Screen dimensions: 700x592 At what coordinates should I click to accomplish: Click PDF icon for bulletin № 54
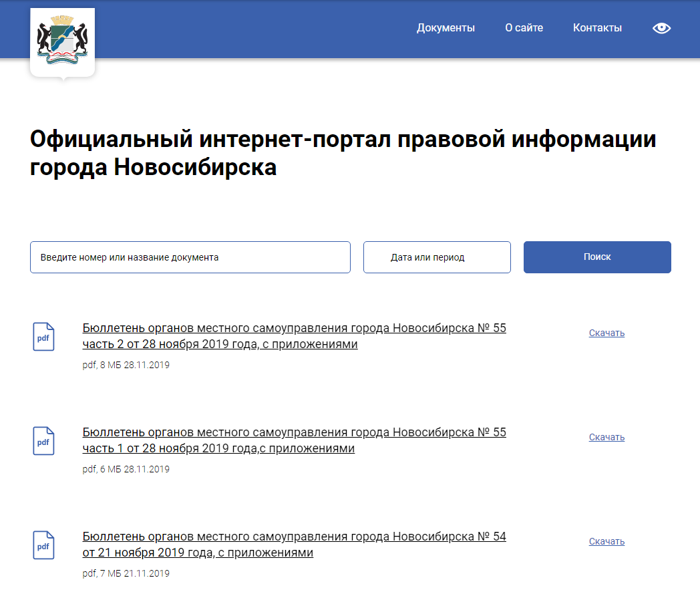tap(43, 545)
